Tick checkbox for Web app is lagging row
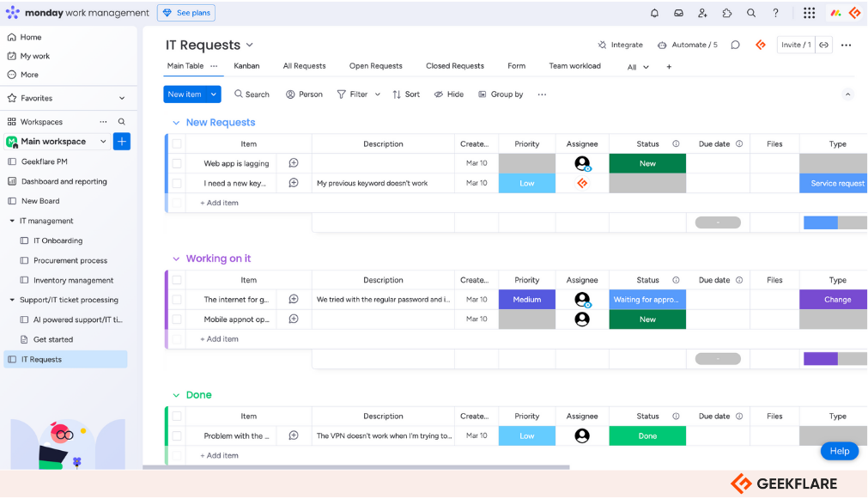The image size is (868, 499). (x=177, y=163)
